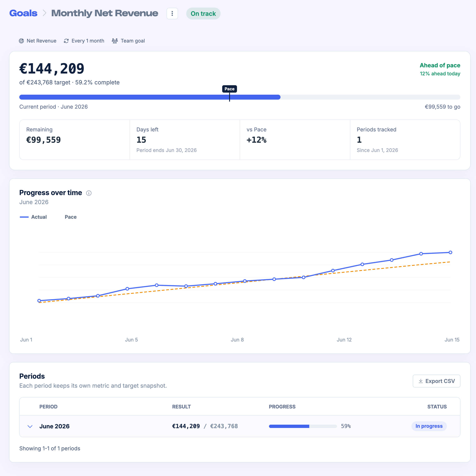Sort by the PERIOD column header
This screenshot has height=476, width=476.
coord(48,407)
